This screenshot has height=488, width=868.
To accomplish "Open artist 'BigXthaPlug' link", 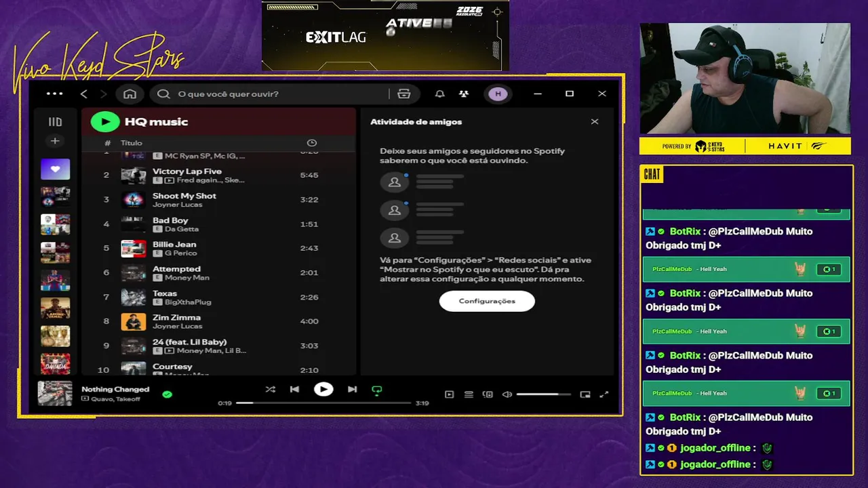I will coord(188,302).
